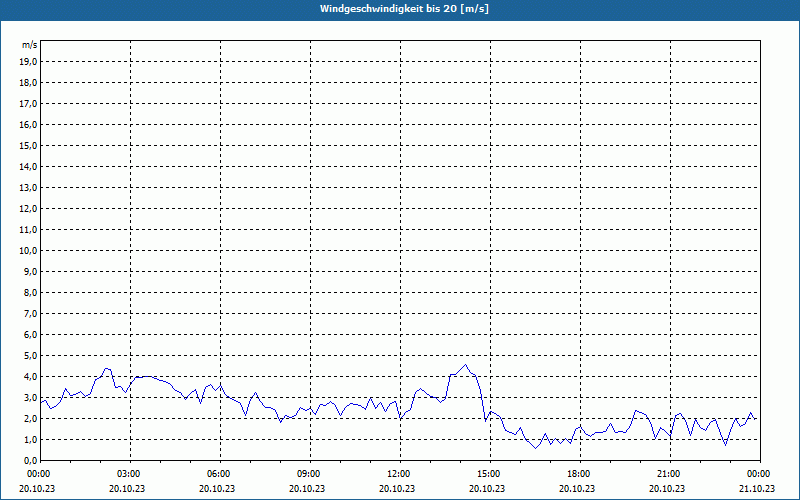This screenshot has height=500, width=800.
Task: Select the 6,0 y-axis label
Action: pos(30,335)
